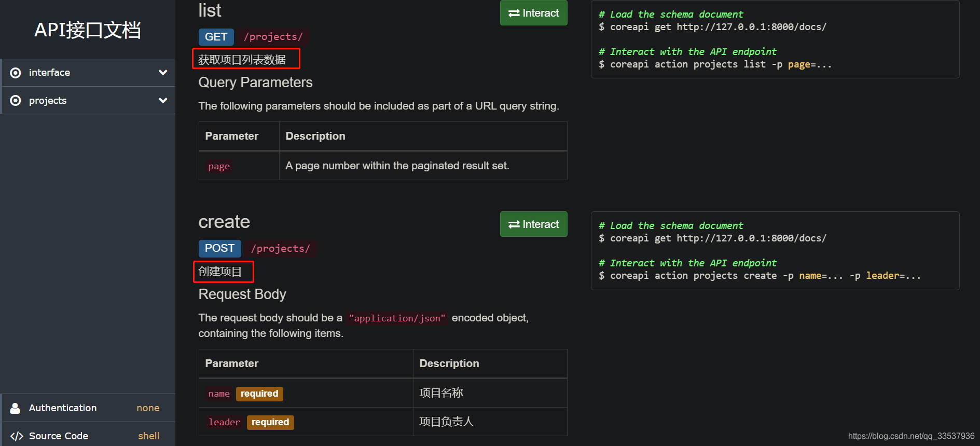Click Interact button for list endpoint
The width and height of the screenshot is (980, 446).
pos(533,13)
